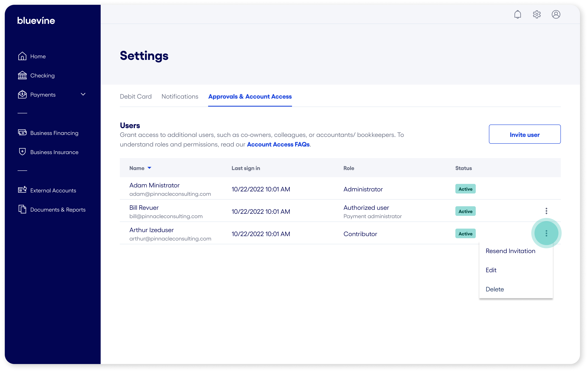This screenshot has width=588, height=372.
Task: Open Arthur Izeduser's actions menu
Action: (x=546, y=233)
